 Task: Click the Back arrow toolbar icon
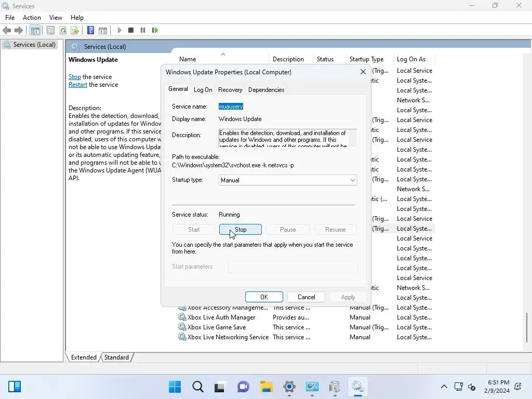(x=7, y=31)
